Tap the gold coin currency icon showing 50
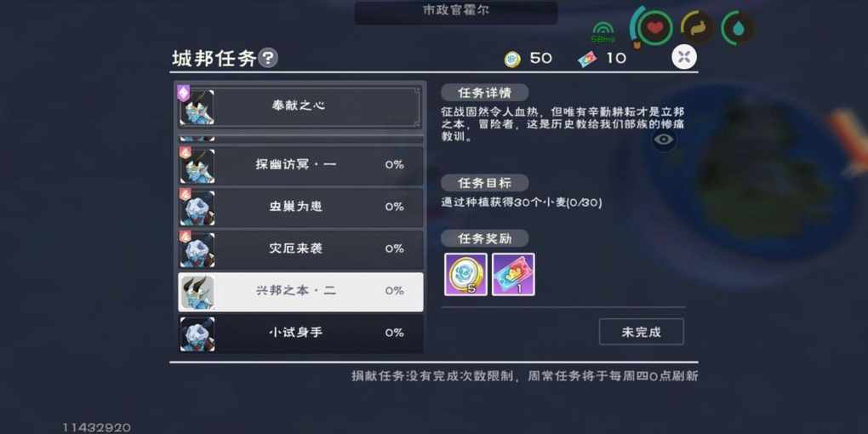Screen dimensions: 868x434 click(512, 58)
